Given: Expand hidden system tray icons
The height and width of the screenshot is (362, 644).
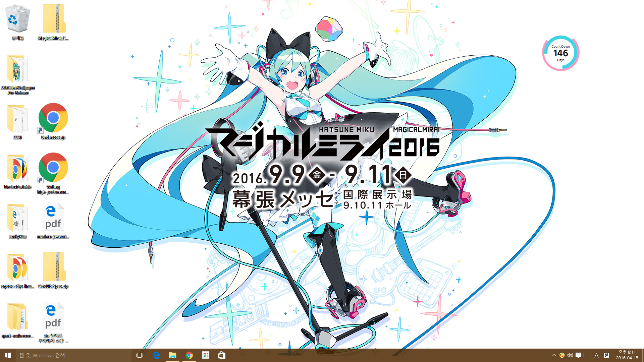Looking at the screenshot, I should tap(554, 355).
